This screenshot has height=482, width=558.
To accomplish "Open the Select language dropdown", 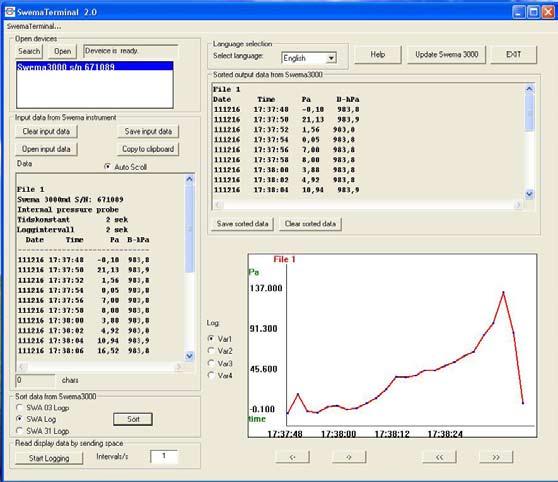I will tap(331, 58).
